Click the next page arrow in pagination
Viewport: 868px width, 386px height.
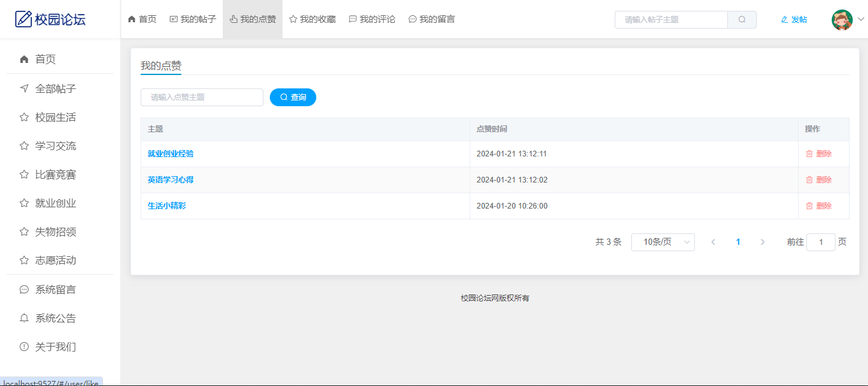click(x=762, y=242)
